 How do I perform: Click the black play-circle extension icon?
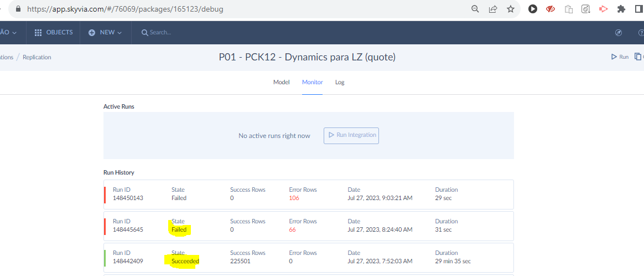pyautogui.click(x=533, y=9)
